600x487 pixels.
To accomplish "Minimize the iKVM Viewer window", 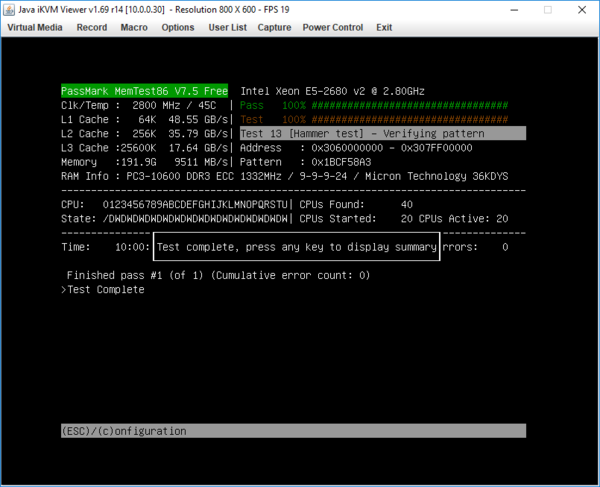I will 514,10.
